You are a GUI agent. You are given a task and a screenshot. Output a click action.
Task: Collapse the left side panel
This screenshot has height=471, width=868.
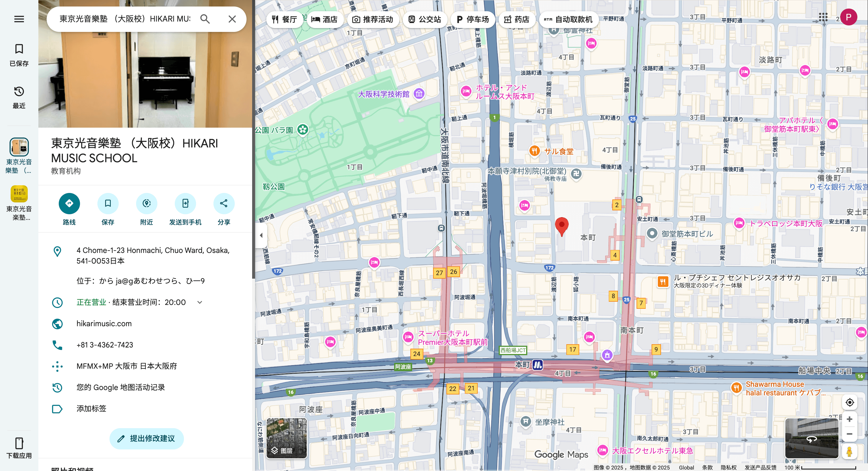261,235
